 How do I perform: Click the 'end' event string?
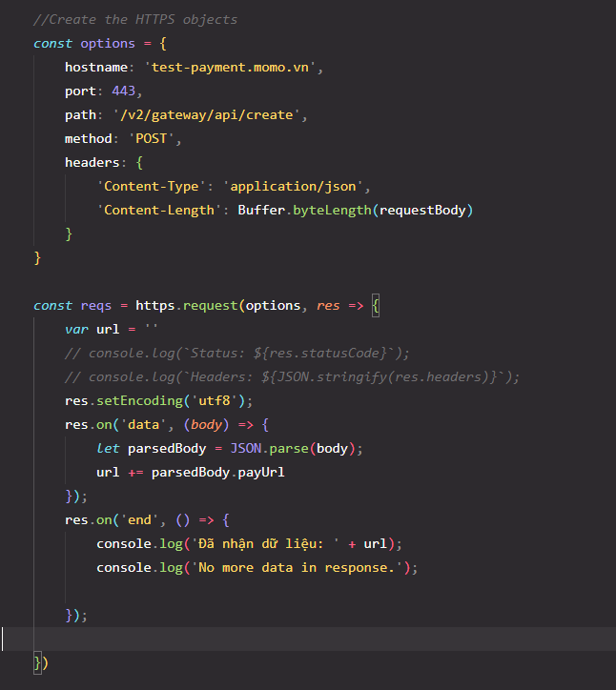pyautogui.click(x=139, y=519)
